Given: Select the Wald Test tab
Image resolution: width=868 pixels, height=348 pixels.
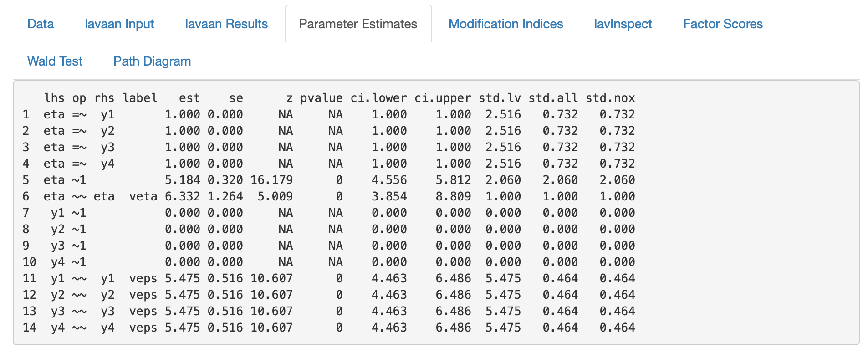Looking at the screenshot, I should tap(55, 61).
